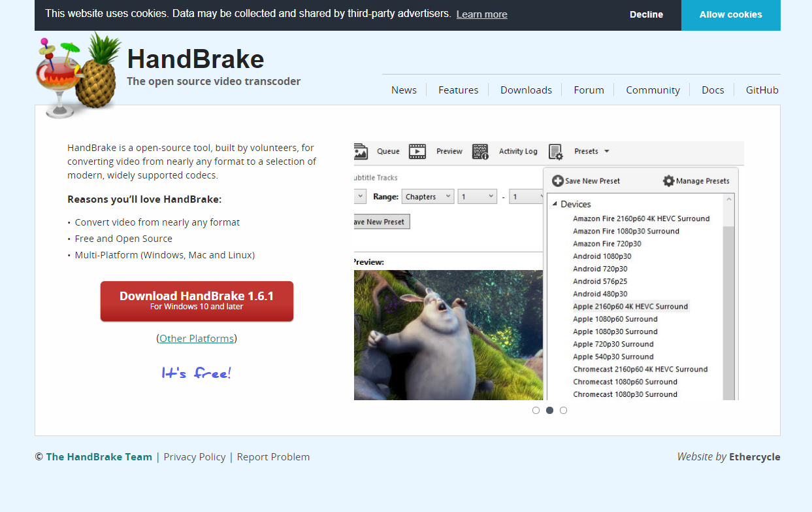
Task: Click the Preview filmstrip icon in the slideshow image
Action: [417, 152]
